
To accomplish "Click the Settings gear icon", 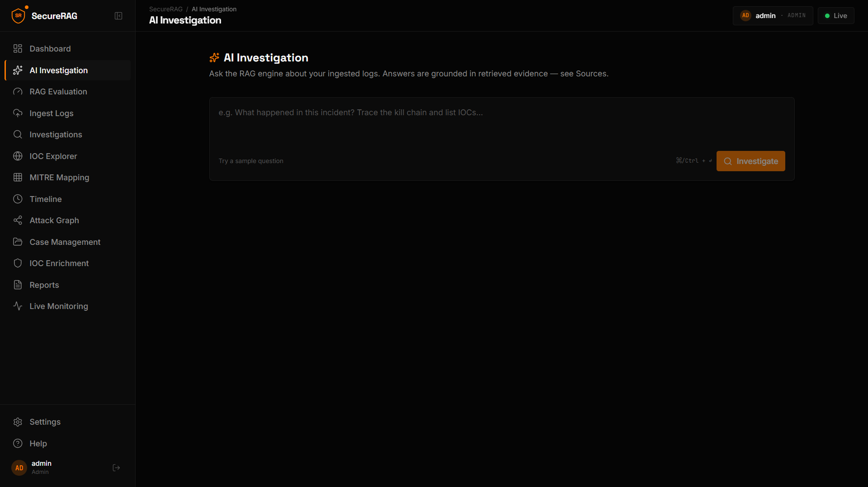I will pos(18,421).
